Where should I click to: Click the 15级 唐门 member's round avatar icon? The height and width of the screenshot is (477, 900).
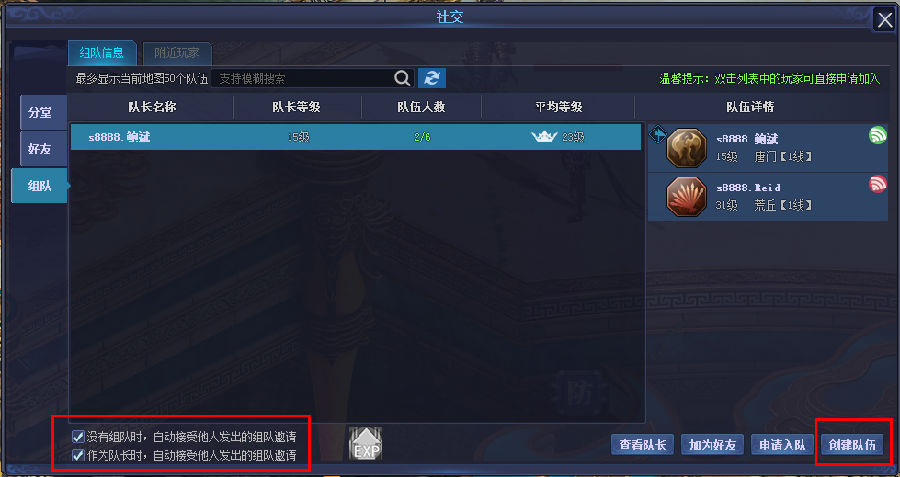[686, 148]
